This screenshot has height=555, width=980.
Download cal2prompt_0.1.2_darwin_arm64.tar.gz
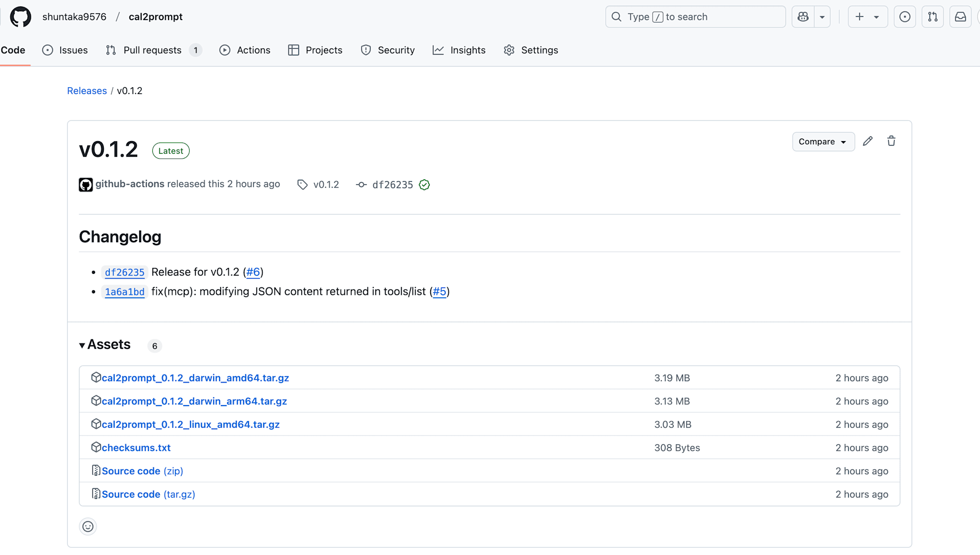(194, 401)
